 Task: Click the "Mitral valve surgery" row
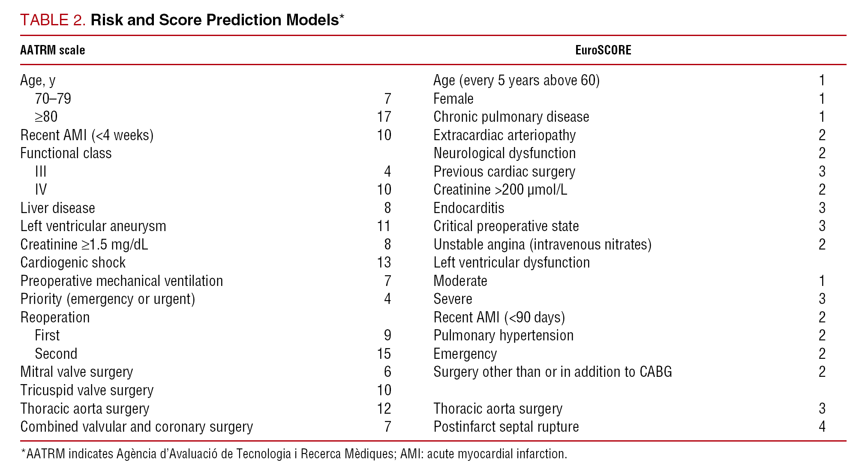point(76,372)
